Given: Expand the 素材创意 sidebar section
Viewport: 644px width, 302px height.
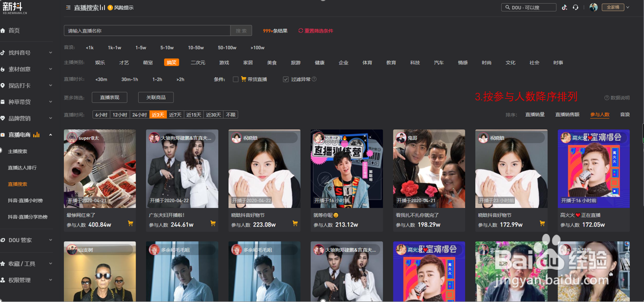Looking at the screenshot, I should (51, 69).
